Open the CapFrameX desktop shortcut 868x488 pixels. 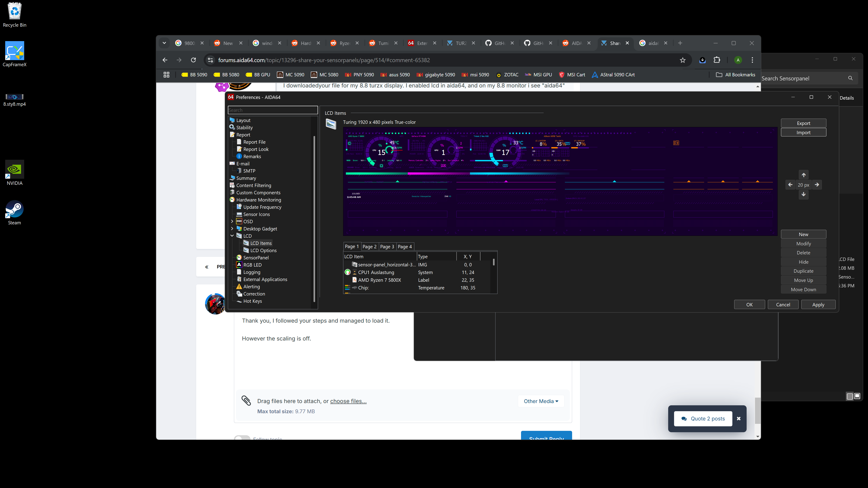pos(14,54)
